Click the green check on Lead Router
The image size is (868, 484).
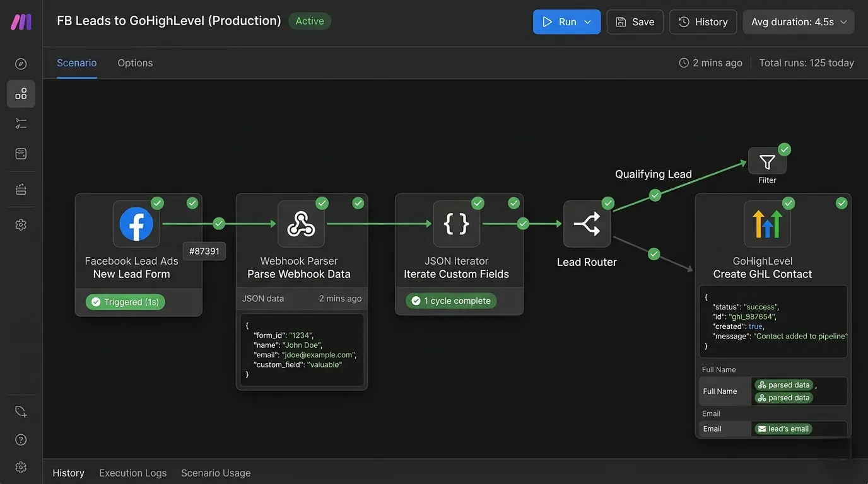pos(608,203)
